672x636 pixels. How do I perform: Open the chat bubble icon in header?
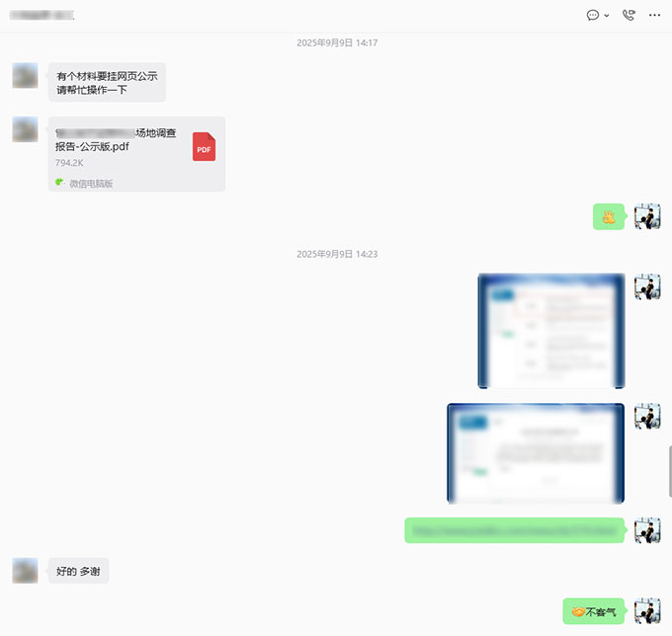pyautogui.click(x=593, y=16)
